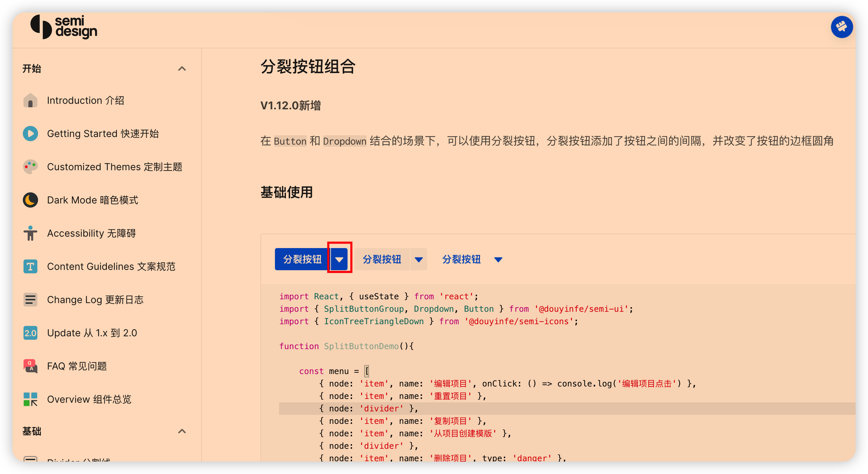Click the Customized Themes palette icon
This screenshot has height=474, width=868.
tap(30, 167)
